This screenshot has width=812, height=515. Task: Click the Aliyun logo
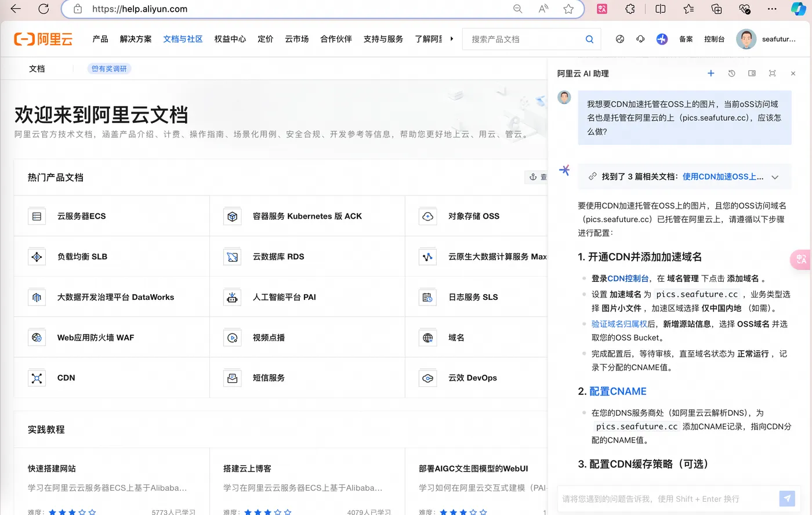click(x=43, y=39)
